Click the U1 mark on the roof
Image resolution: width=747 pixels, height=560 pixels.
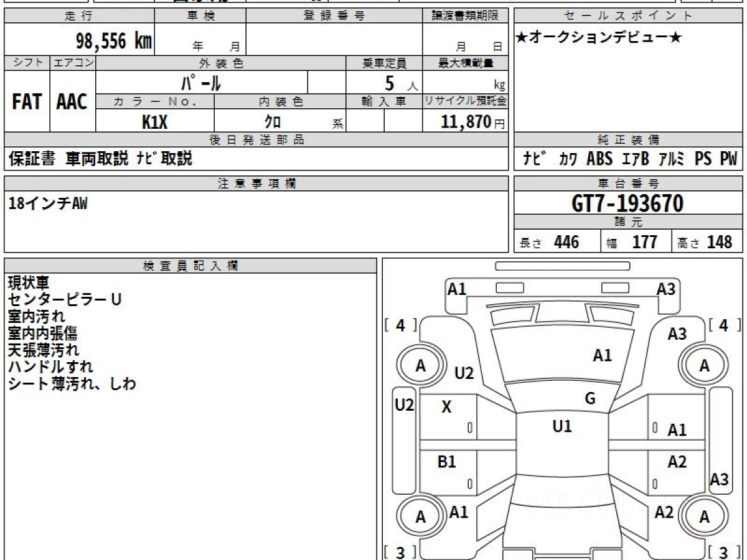point(562,426)
